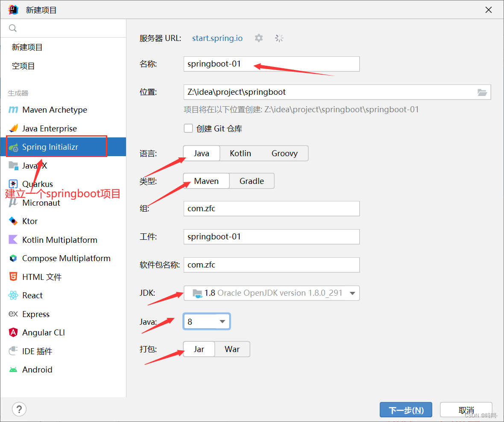Click the Micronaut mu icon
Viewport: 504px width, 422px height.
click(13, 203)
